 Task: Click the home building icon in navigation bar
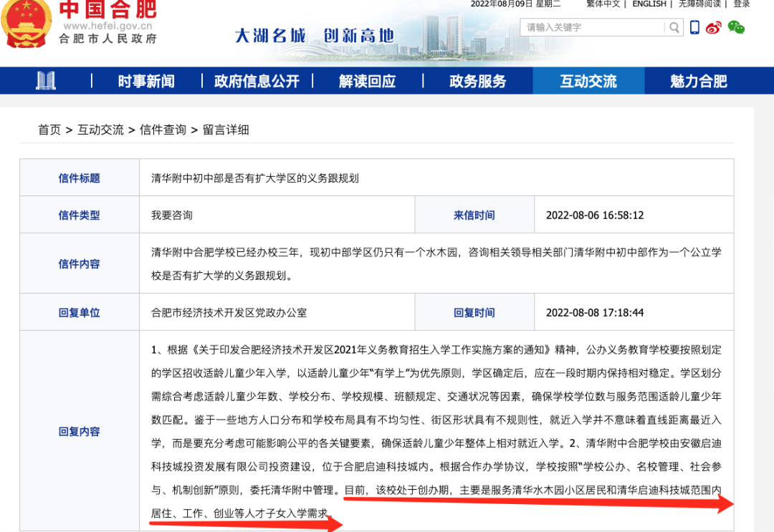point(46,81)
